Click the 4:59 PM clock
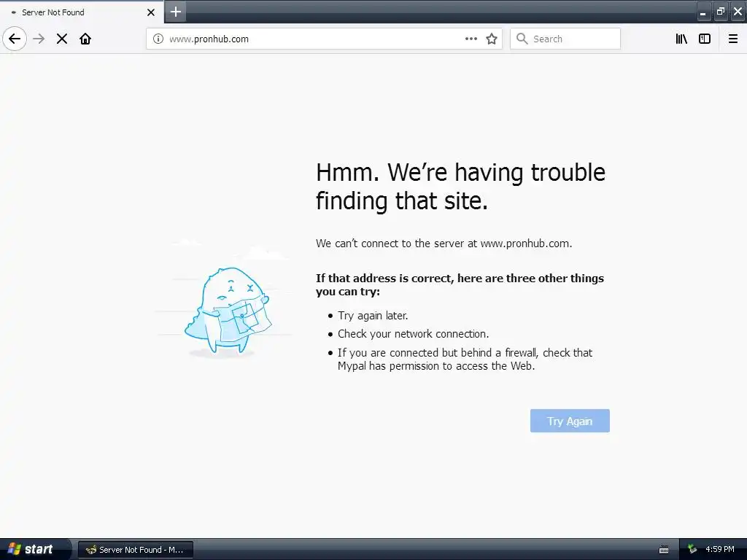Screen dimensions: 747x560 720,549
